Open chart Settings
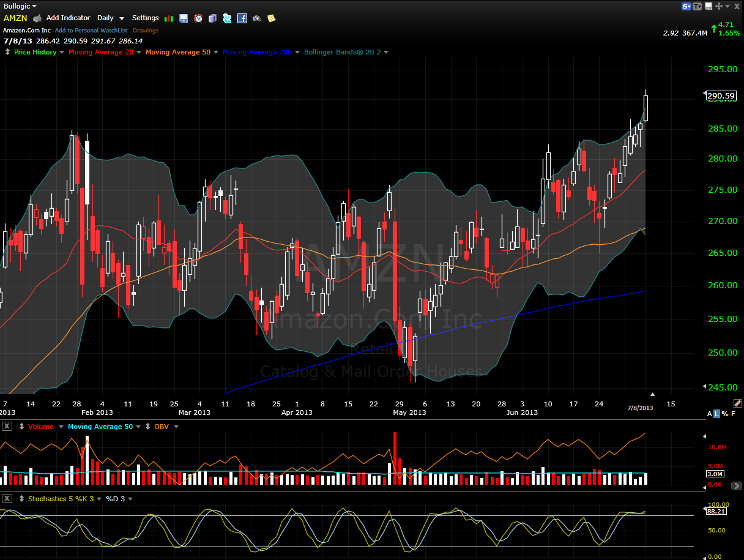 pyautogui.click(x=145, y=18)
